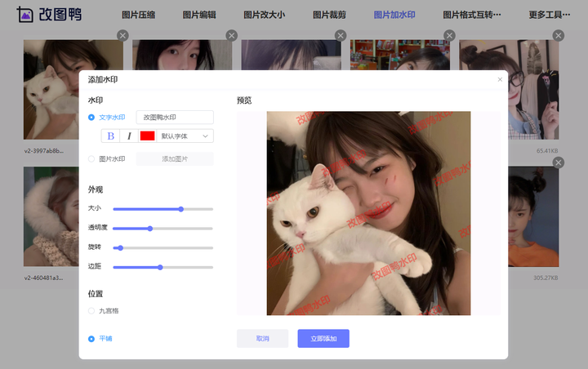Screen dimensions: 588x369
Task: Click the 取消 button
Action: pyautogui.click(x=262, y=339)
